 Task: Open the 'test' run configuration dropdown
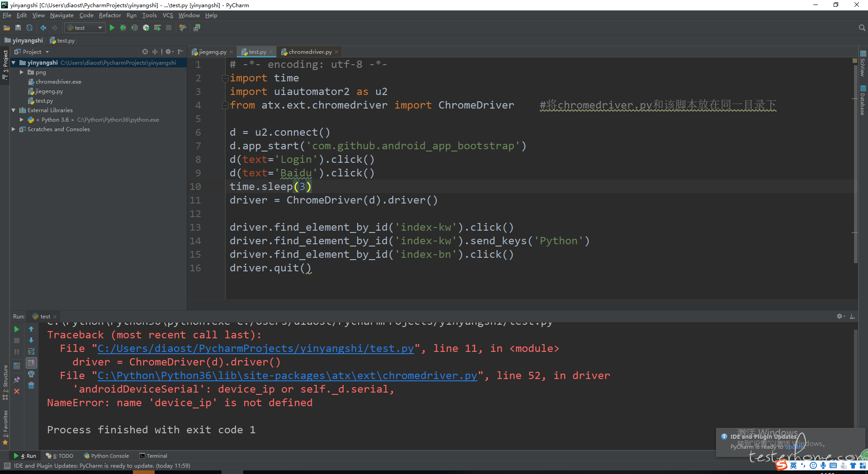tap(85, 28)
